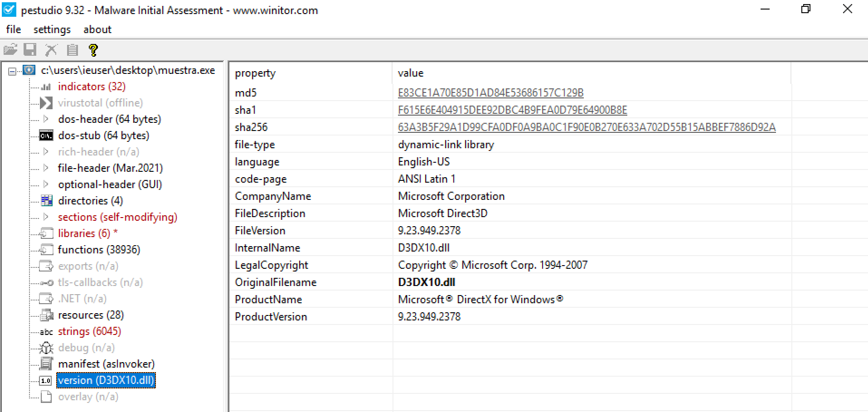Click the virustotal arrow icon
This screenshot has width=868, height=412.
tap(46, 103)
